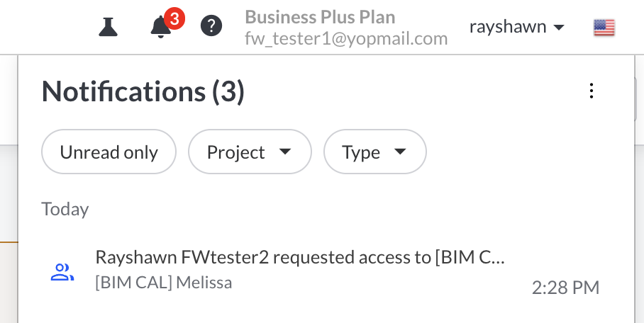The width and height of the screenshot is (644, 323).
Task: Open the three-dot notifications options menu
Action: pos(592,91)
